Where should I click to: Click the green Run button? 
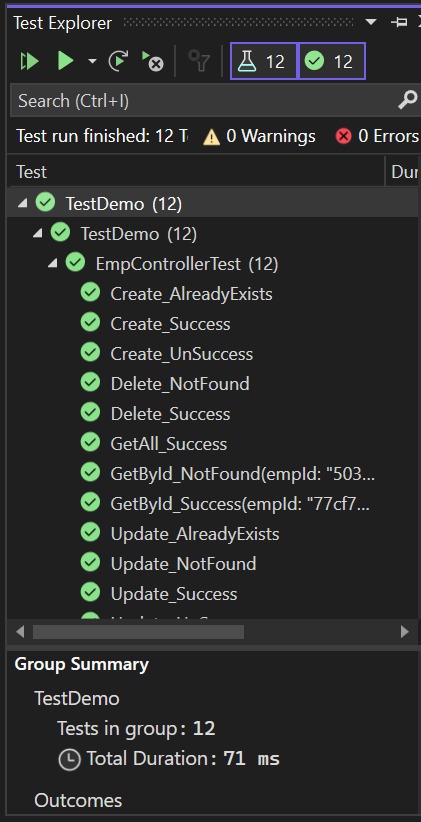coord(65,61)
